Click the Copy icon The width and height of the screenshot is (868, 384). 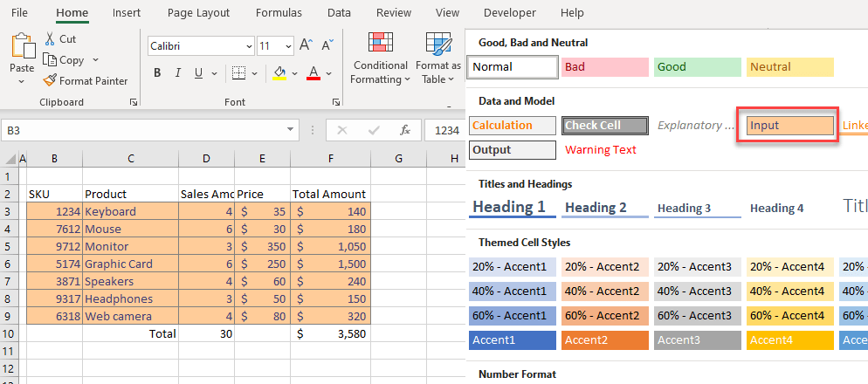click(50, 59)
